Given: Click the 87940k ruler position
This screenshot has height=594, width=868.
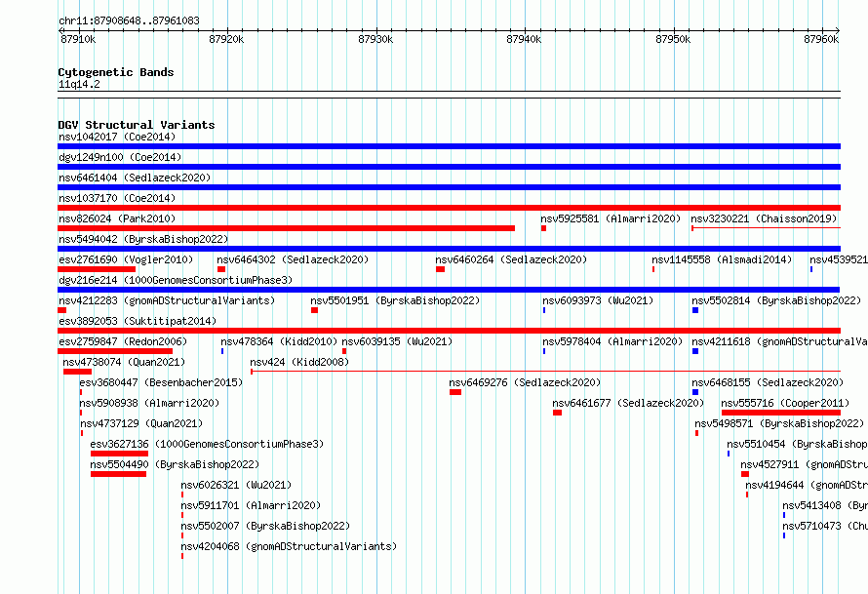Looking at the screenshot, I should (525, 39).
